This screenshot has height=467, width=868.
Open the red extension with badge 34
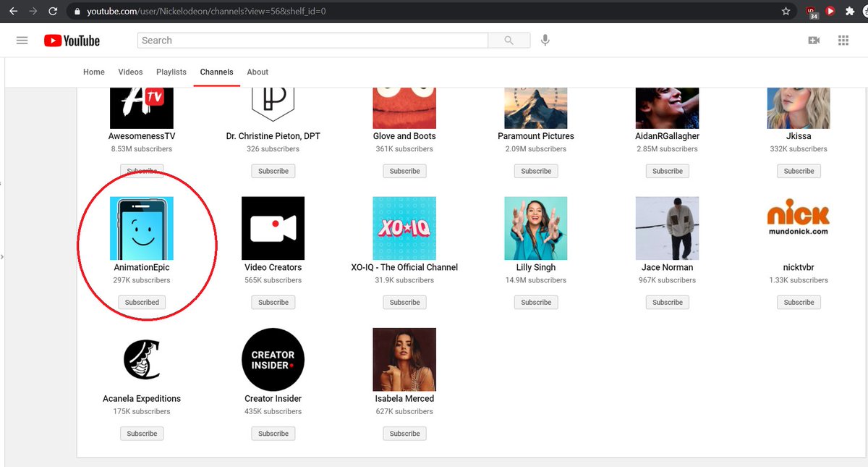pos(812,12)
